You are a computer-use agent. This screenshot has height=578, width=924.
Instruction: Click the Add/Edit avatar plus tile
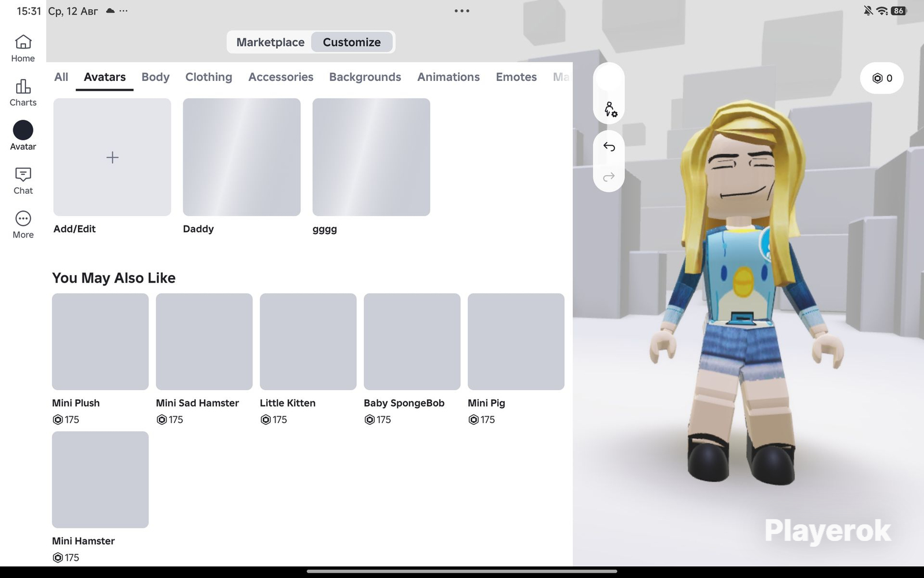[112, 157]
